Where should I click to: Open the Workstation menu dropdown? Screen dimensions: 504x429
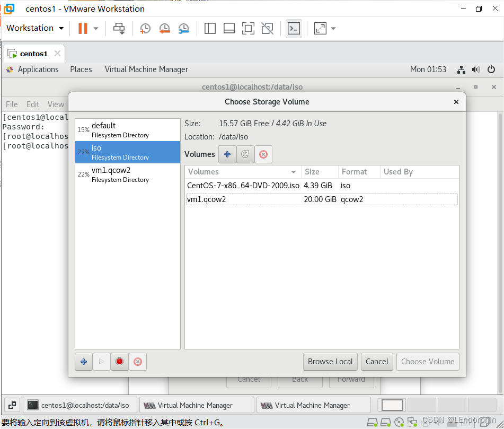coord(35,28)
